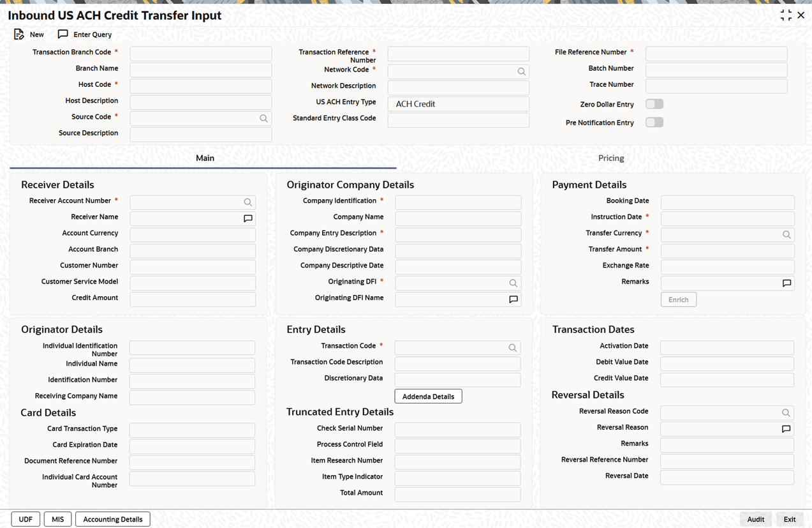Screen dimensions: 812x528
Task: Open Network Code search lookup
Action: tap(521, 72)
